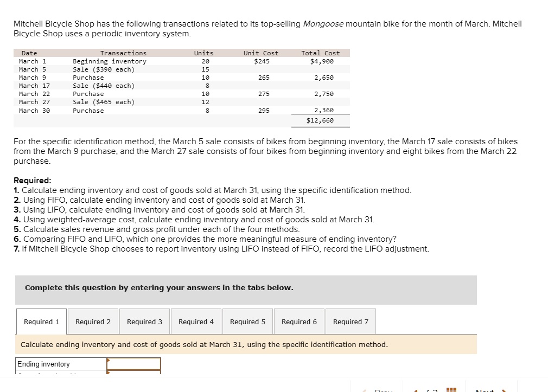This screenshot has width=548, height=392.
Task: Click the Ending inventory row label
Action: point(61,364)
